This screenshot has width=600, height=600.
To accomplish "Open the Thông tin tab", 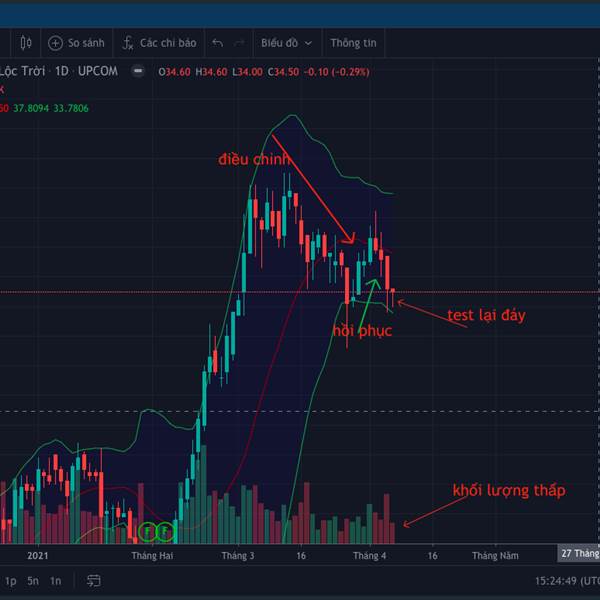I will point(353,43).
